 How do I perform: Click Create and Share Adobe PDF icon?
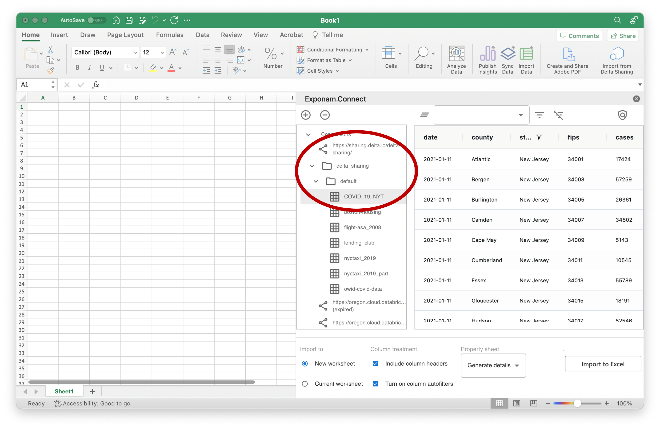[566, 58]
